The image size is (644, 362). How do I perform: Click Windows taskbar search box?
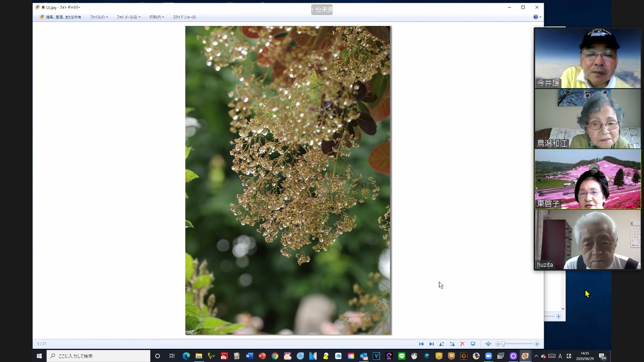[x=99, y=356]
